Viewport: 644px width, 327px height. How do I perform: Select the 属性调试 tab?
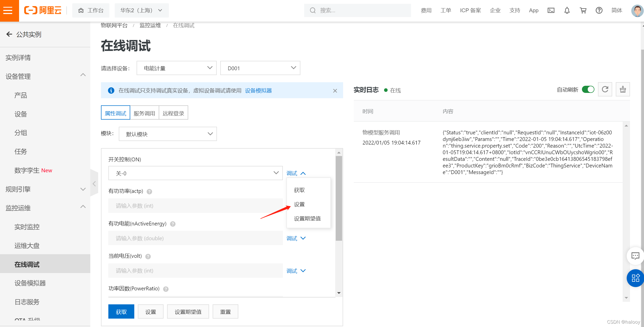click(x=115, y=113)
